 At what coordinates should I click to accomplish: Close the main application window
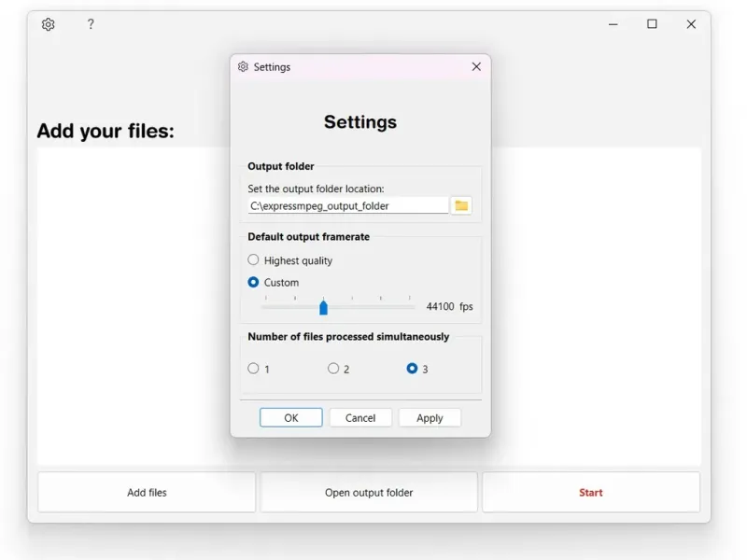(x=691, y=24)
